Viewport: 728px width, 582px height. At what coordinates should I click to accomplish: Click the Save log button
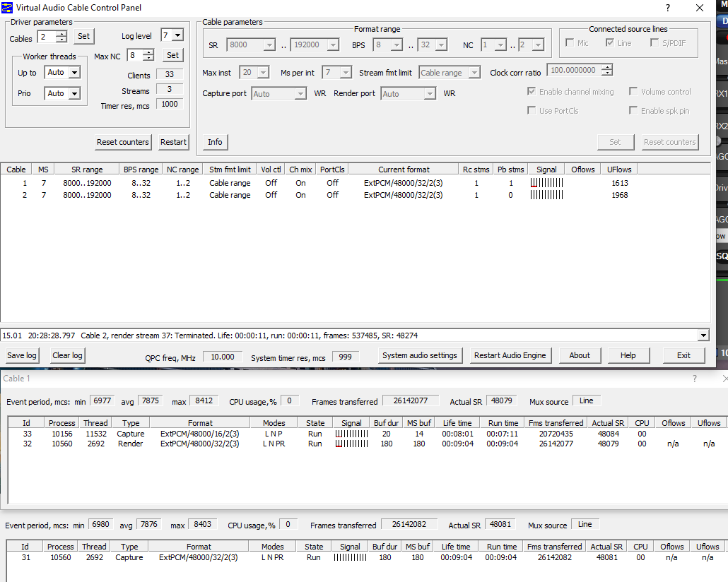(x=22, y=355)
